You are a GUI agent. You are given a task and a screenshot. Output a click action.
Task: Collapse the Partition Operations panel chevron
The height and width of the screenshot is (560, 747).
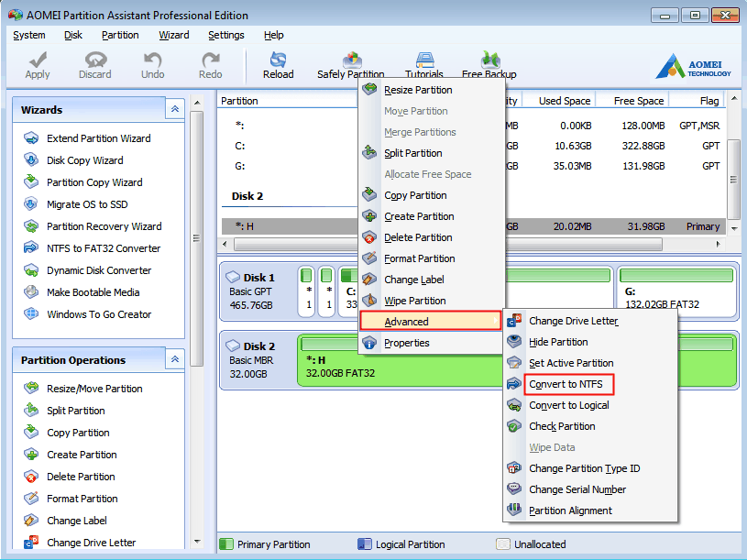(175, 359)
